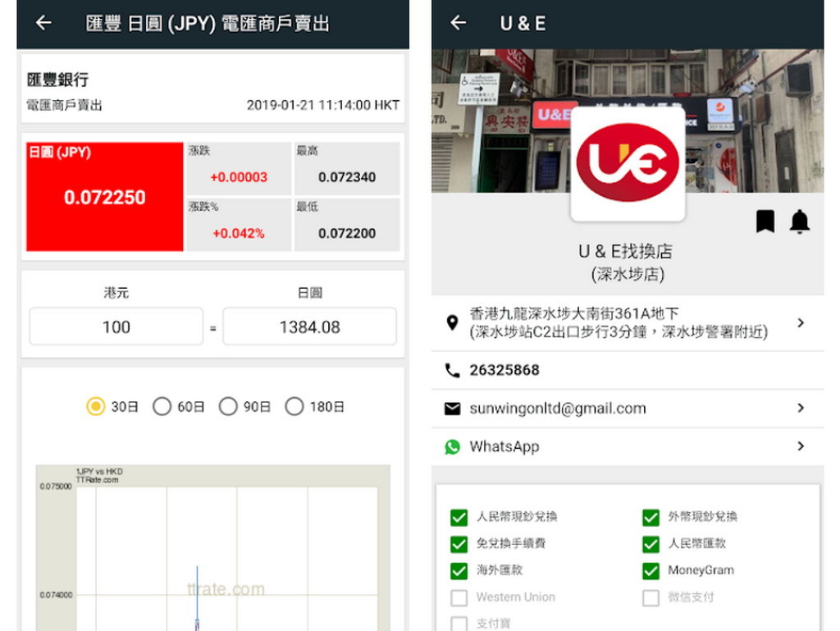This screenshot has width=840, height=631.
Task: Go back from the HSBC JPY rate screen
Action: coord(43,22)
